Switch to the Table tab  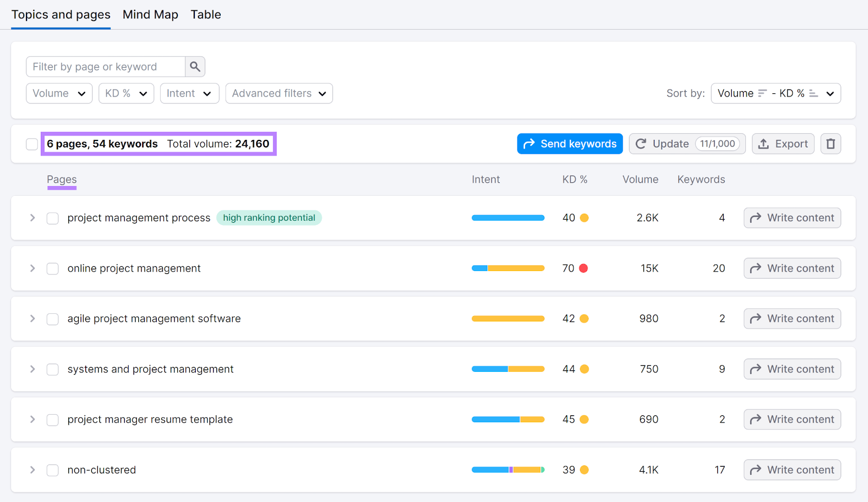(205, 15)
